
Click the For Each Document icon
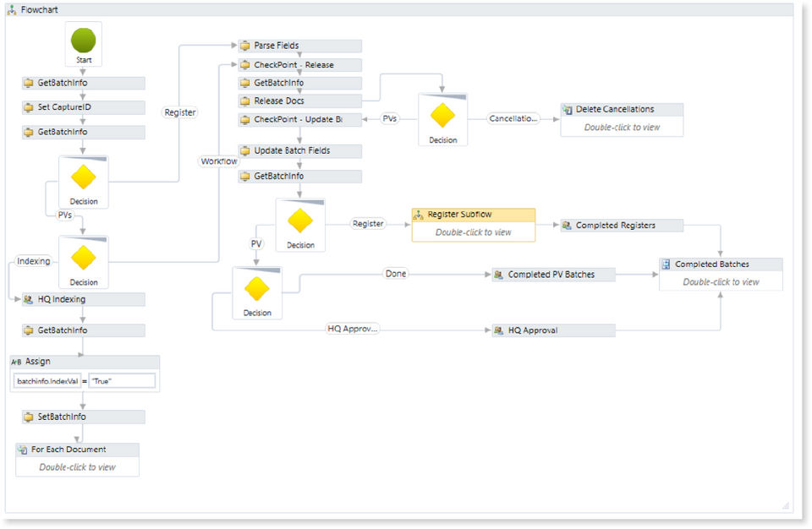(22, 450)
